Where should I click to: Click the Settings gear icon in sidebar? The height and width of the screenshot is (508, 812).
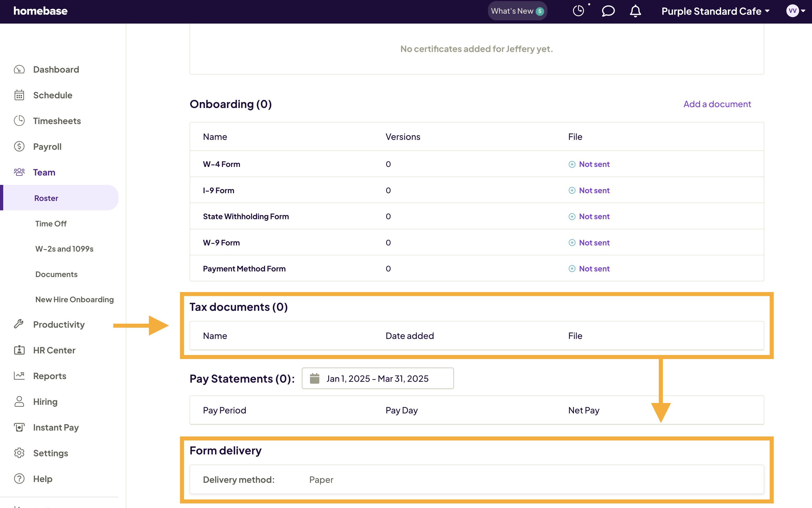point(19,453)
